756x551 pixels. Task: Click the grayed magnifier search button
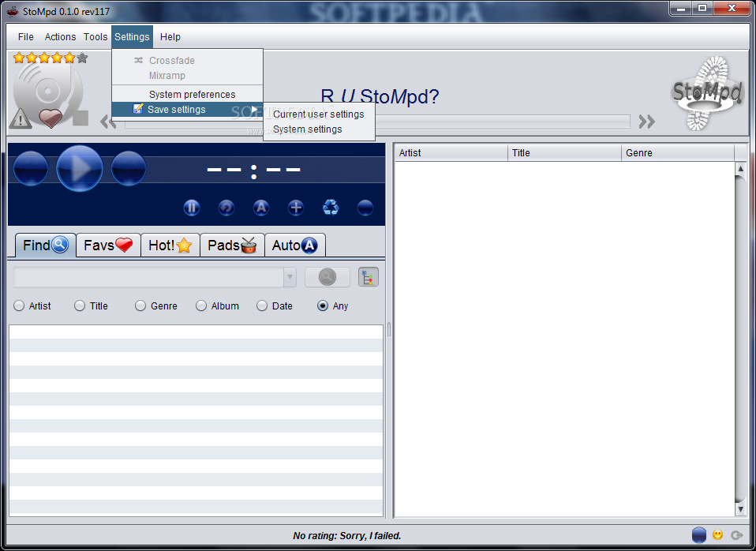click(x=327, y=277)
